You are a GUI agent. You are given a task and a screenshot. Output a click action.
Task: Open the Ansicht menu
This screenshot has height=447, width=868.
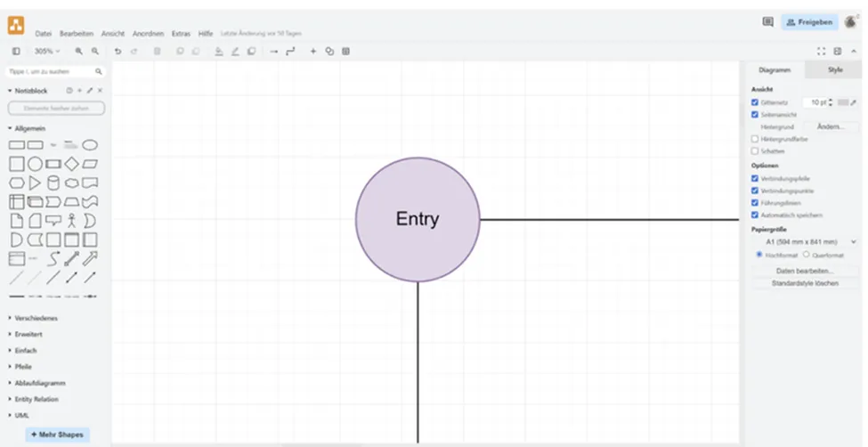(x=113, y=34)
